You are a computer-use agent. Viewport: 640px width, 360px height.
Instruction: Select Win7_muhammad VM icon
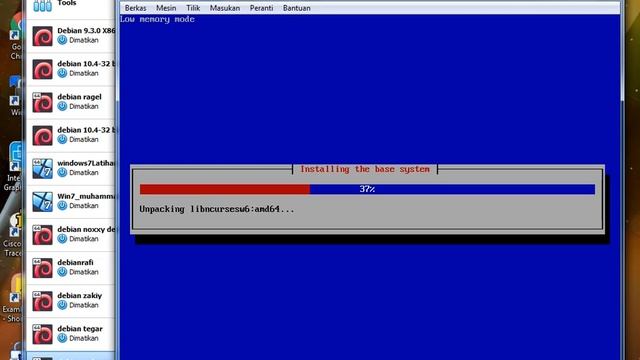tap(42, 202)
